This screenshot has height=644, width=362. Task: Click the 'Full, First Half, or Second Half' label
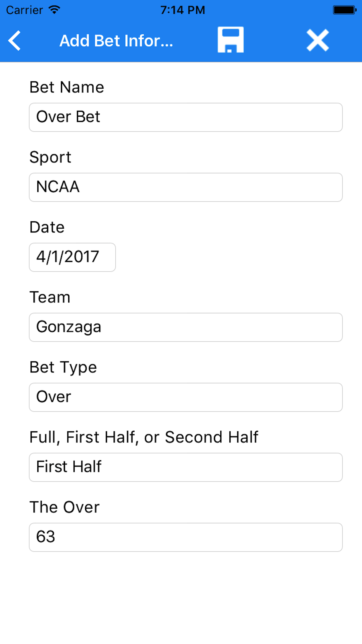[144, 437]
